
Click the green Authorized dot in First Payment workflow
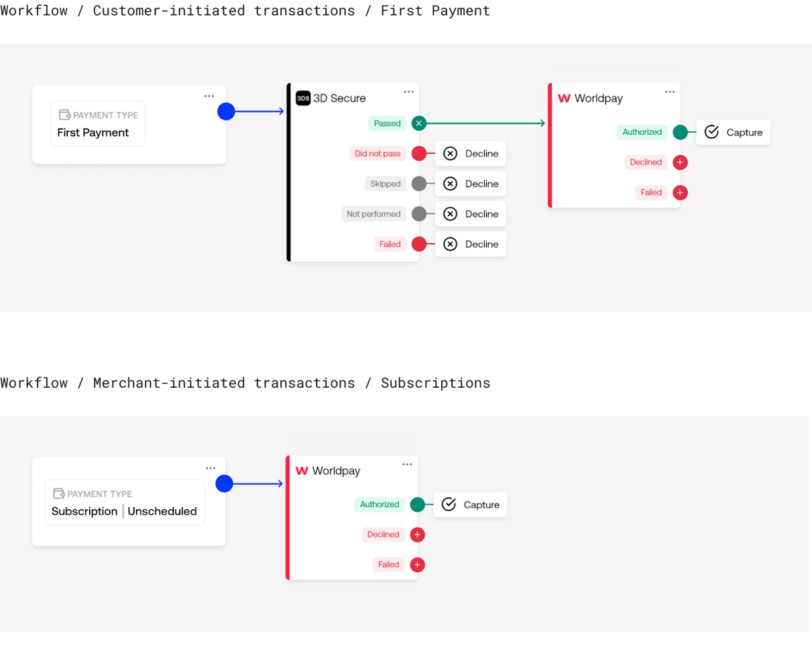tap(681, 132)
